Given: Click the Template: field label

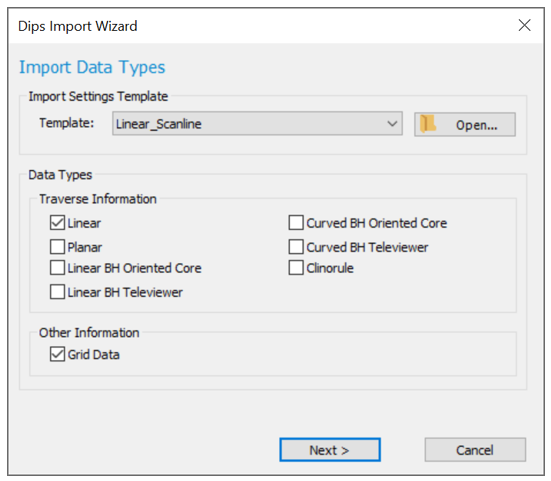Looking at the screenshot, I should click(67, 123).
